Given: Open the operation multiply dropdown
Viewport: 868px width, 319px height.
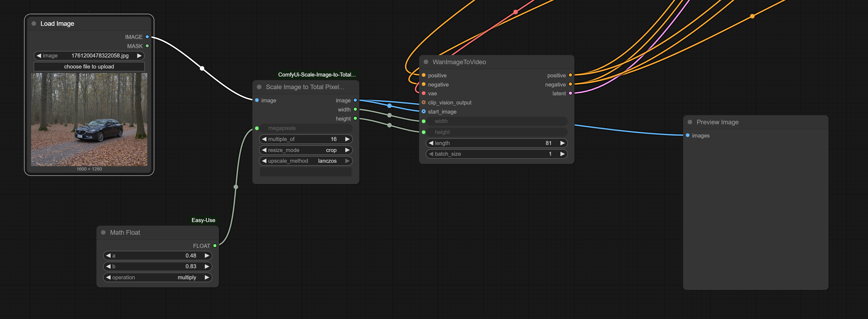Looking at the screenshot, I should (157, 277).
